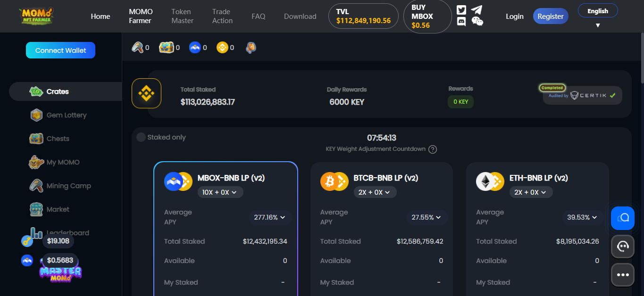Click the MOMO avatar icon in top bar
Screen dimensions: 644x296
coord(251,47)
